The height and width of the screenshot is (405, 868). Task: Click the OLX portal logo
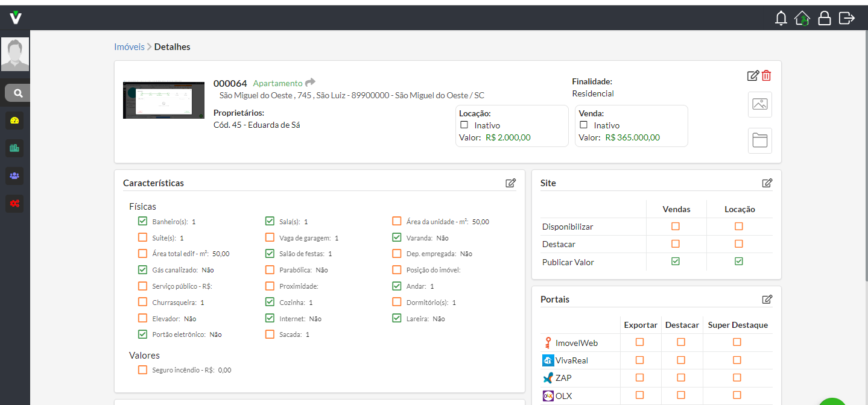click(548, 396)
